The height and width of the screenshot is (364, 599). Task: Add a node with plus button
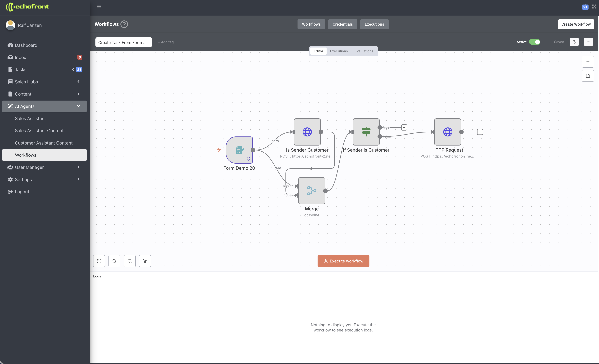[x=588, y=62]
